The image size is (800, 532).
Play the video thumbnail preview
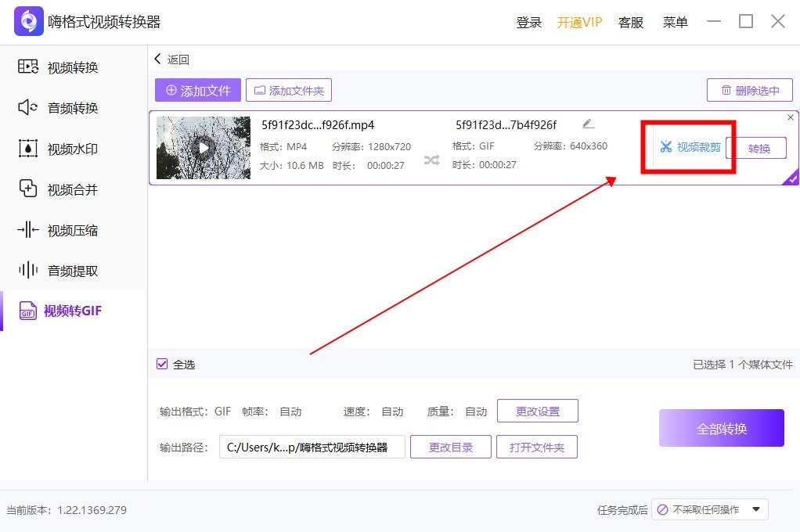[202, 148]
